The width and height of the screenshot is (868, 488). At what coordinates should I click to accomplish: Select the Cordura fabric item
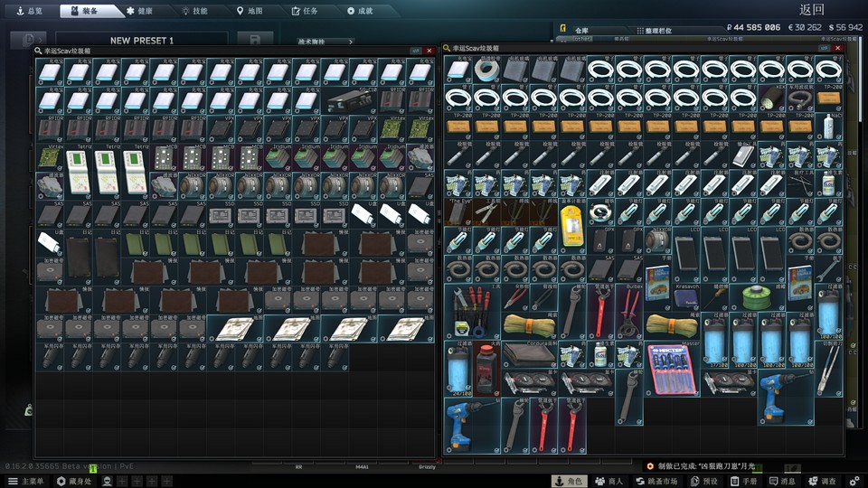[529, 354]
